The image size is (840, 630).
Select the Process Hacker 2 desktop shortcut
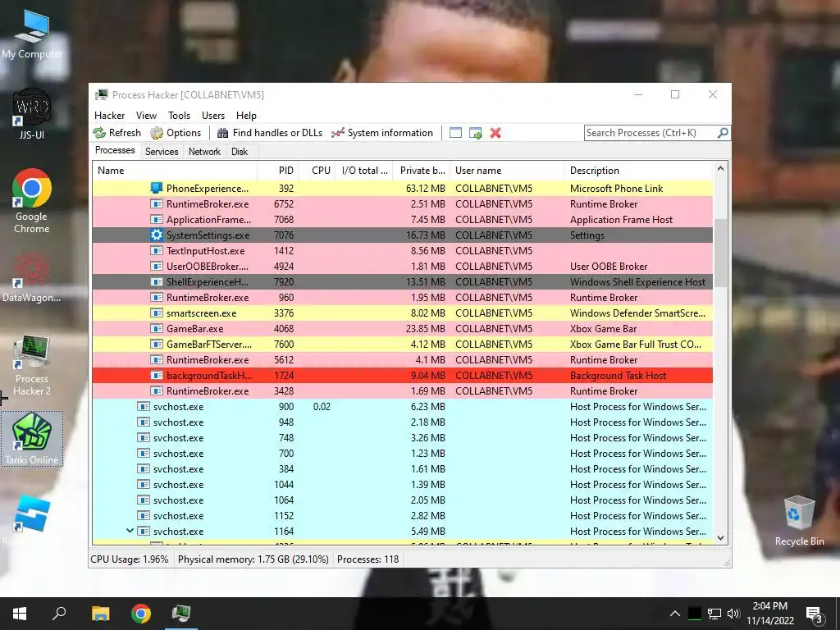32,367
